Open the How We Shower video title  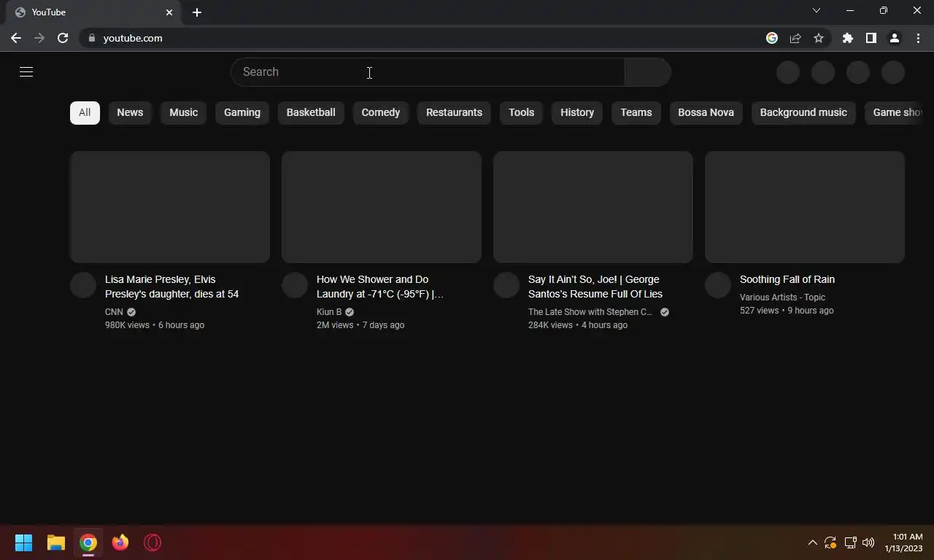pyautogui.click(x=380, y=287)
